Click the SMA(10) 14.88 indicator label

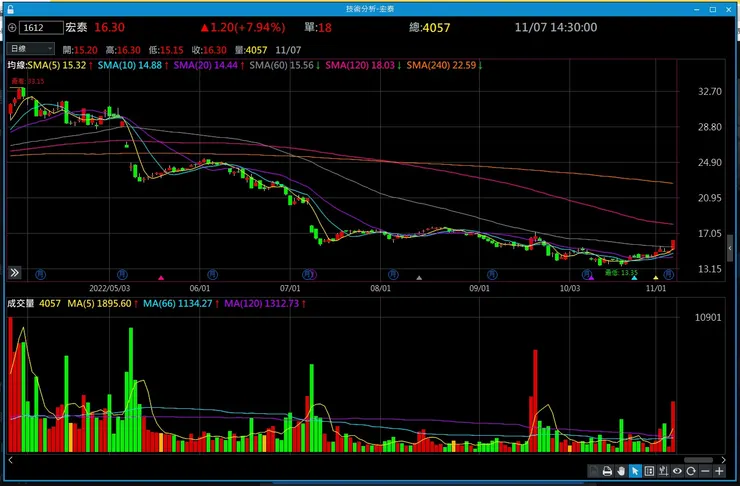(x=130, y=65)
